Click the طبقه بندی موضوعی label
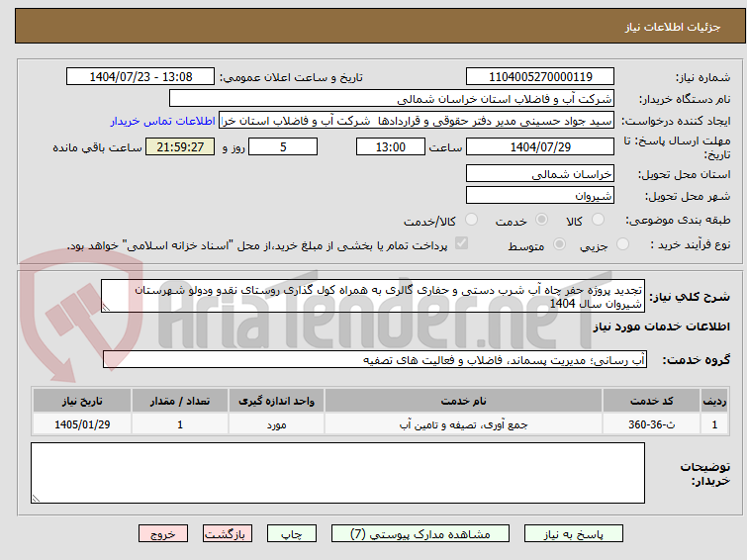747x560 pixels. [678, 221]
